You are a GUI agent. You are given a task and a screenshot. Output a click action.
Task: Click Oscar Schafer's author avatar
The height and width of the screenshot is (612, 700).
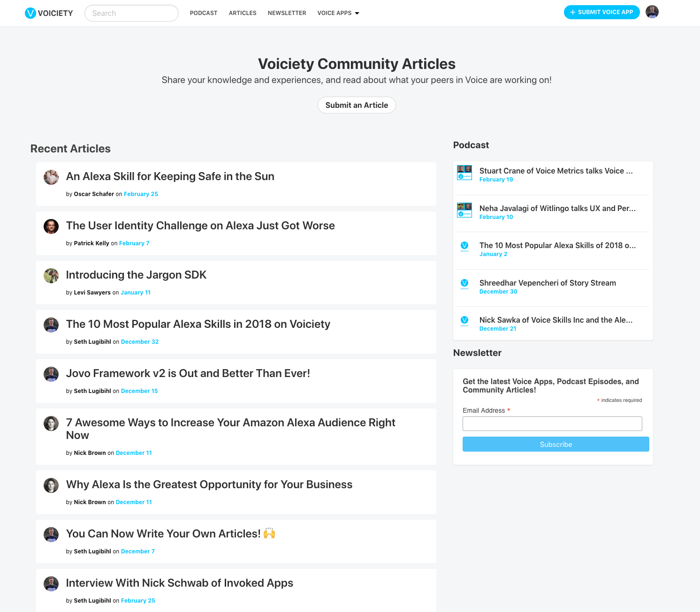[51, 177]
